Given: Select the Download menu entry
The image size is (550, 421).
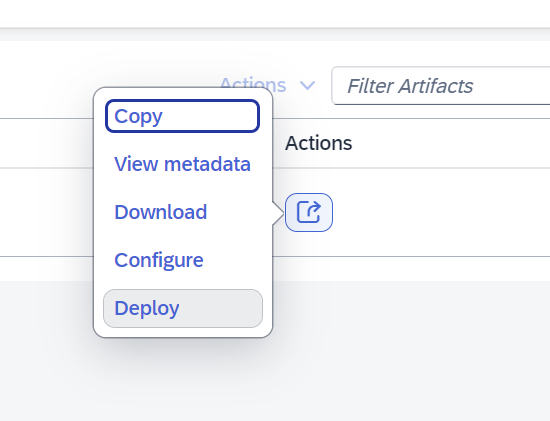Looking at the screenshot, I should tap(182, 212).
